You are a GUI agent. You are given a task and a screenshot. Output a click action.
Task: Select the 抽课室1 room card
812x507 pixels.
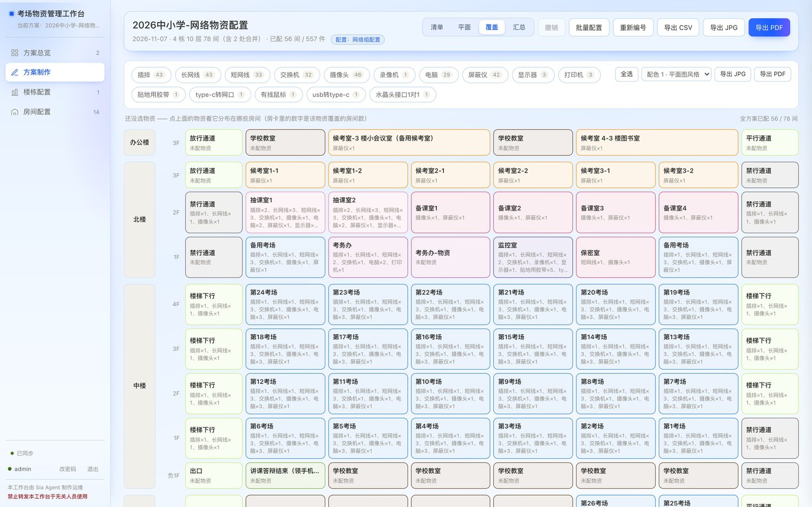click(x=285, y=213)
